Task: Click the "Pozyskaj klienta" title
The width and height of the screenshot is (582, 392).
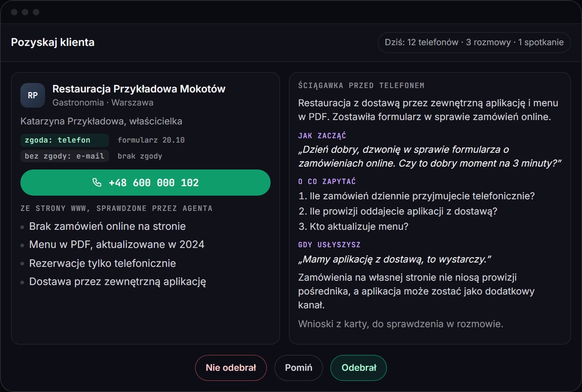Action: pyautogui.click(x=53, y=42)
